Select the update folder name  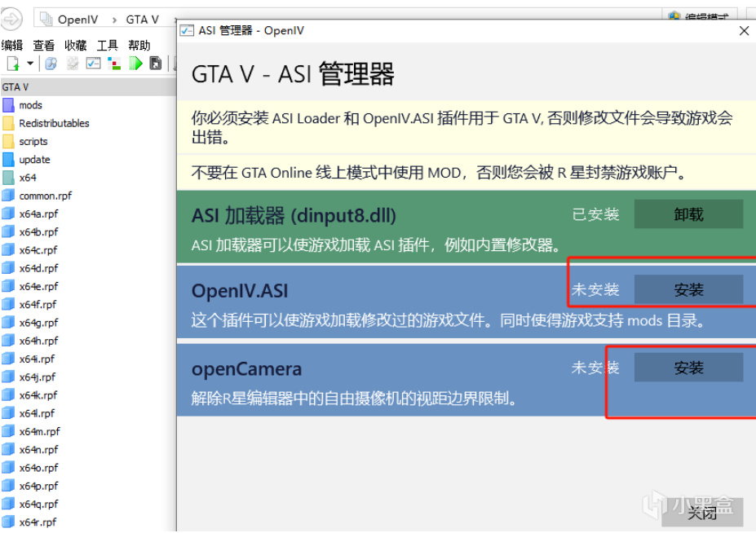[34, 160]
